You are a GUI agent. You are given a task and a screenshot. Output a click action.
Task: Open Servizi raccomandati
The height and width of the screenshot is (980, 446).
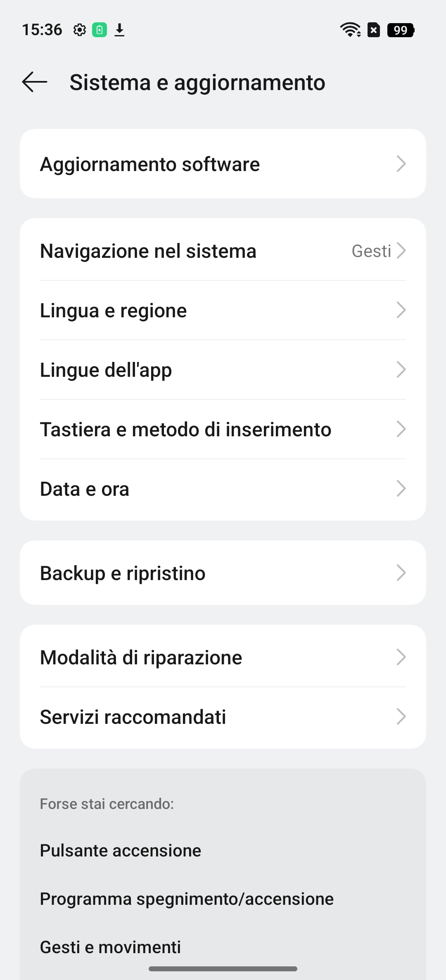[223, 717]
